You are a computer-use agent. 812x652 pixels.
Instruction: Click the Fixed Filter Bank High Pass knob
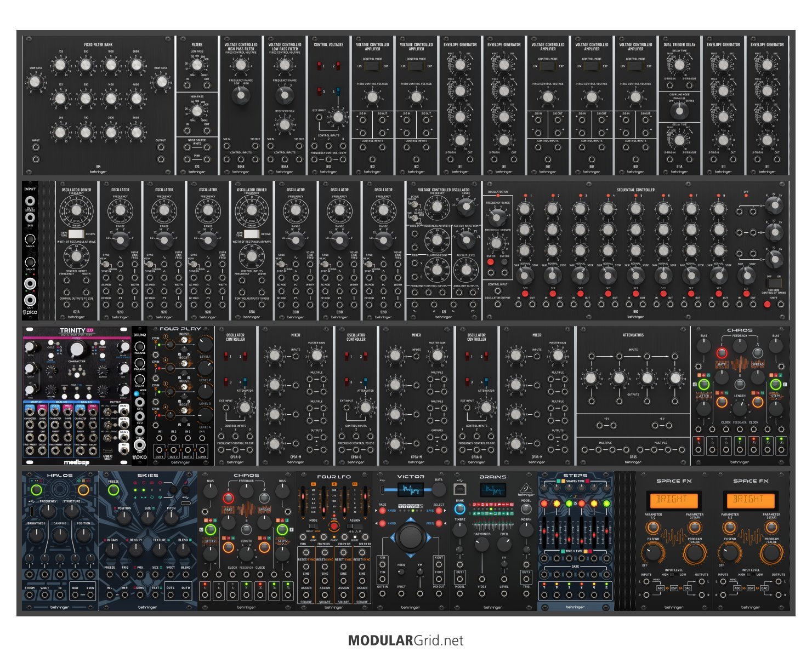click(x=161, y=82)
